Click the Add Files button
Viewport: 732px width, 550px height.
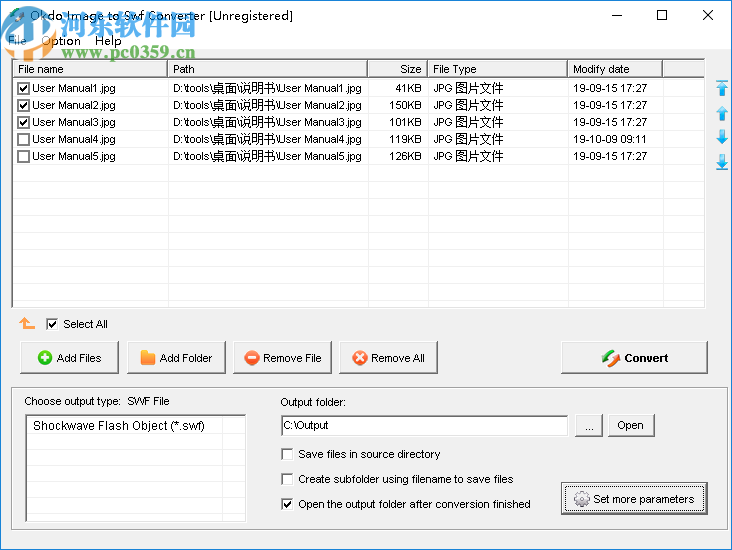(70, 358)
